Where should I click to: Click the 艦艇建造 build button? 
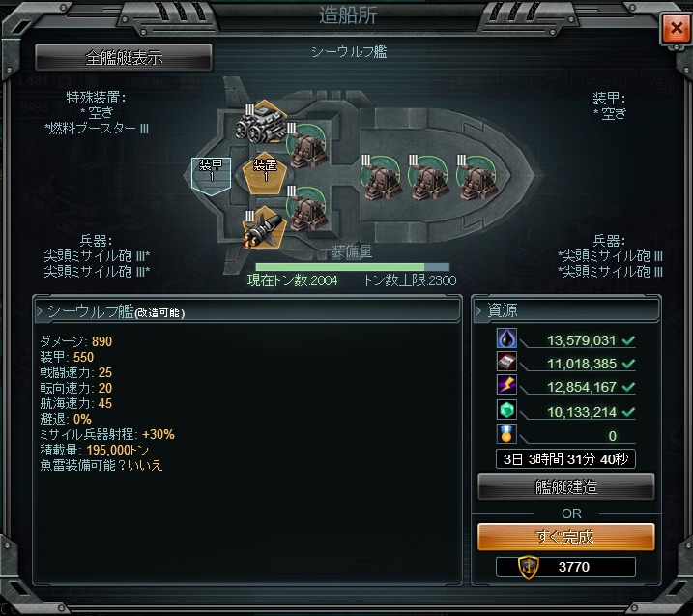[566, 486]
